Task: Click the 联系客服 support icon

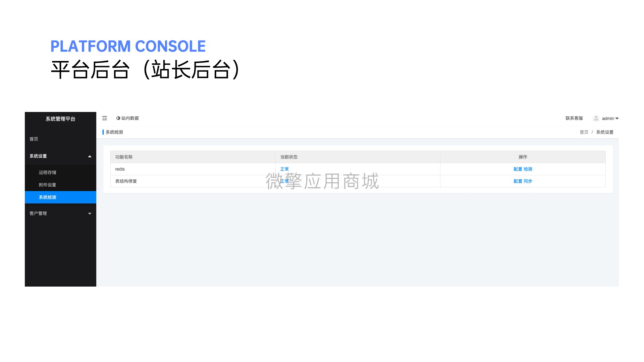Action: (x=574, y=118)
